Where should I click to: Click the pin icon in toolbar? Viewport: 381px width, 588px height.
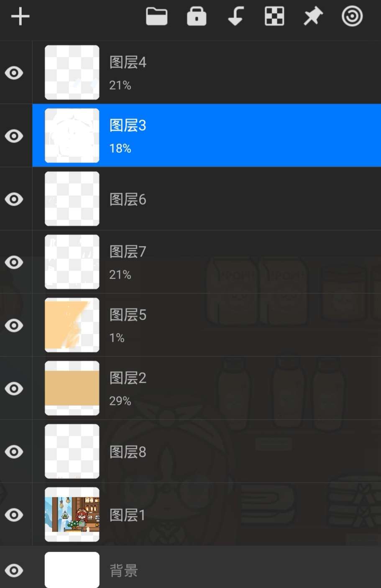tap(313, 17)
